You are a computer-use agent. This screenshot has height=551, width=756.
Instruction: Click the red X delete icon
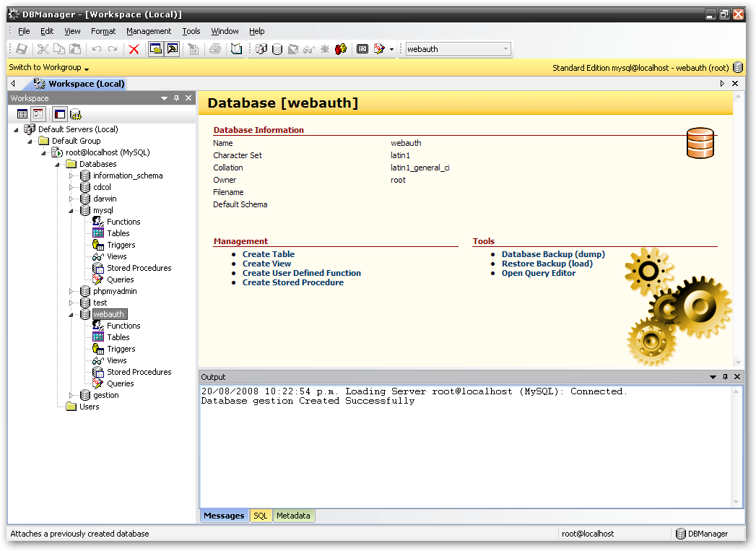(x=134, y=48)
